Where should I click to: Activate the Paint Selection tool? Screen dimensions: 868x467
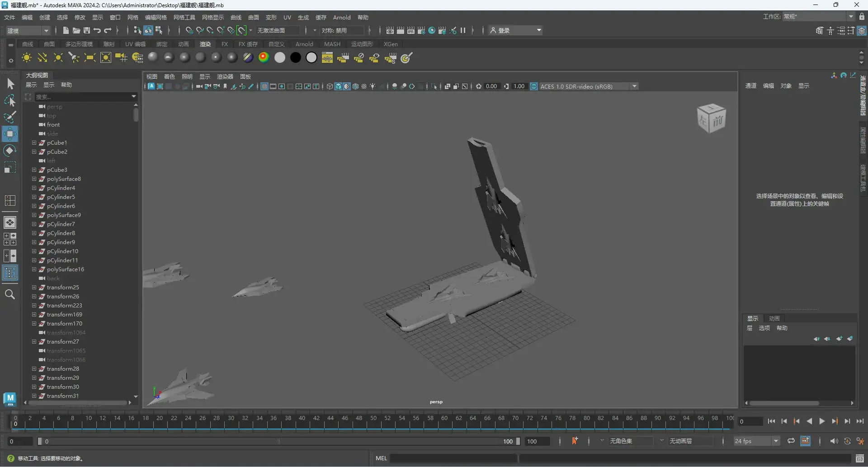[10, 117]
